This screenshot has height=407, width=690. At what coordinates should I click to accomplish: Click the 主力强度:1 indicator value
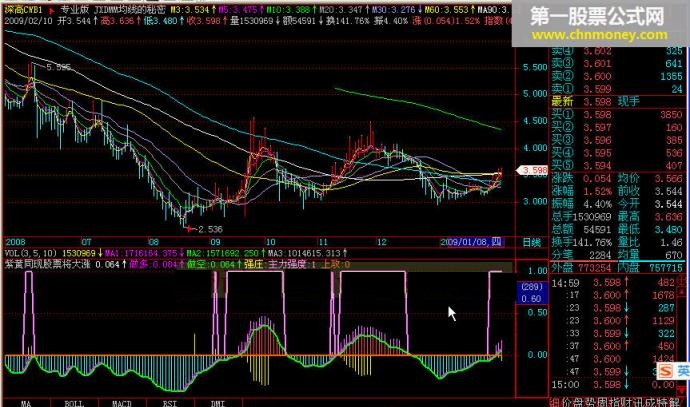[x=292, y=264]
